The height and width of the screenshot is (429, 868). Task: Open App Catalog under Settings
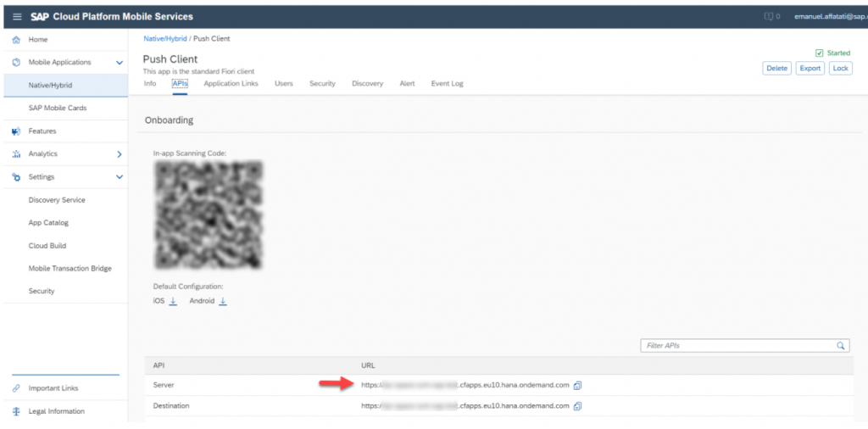click(48, 222)
